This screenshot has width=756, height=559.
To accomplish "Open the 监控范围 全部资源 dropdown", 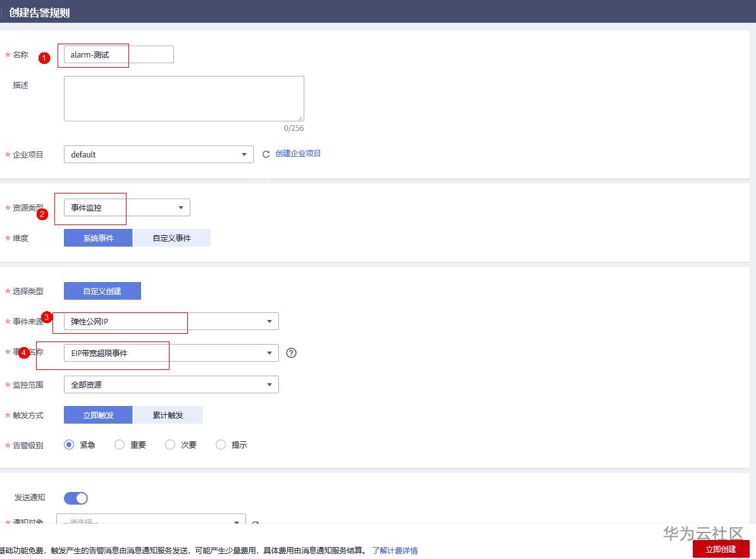I will click(x=171, y=384).
